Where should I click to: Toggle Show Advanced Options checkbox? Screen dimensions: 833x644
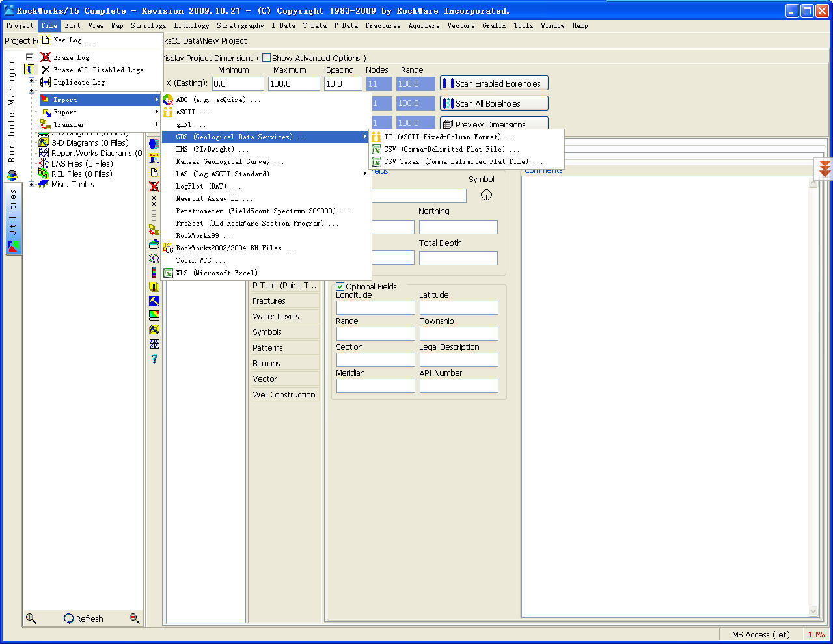coord(266,58)
